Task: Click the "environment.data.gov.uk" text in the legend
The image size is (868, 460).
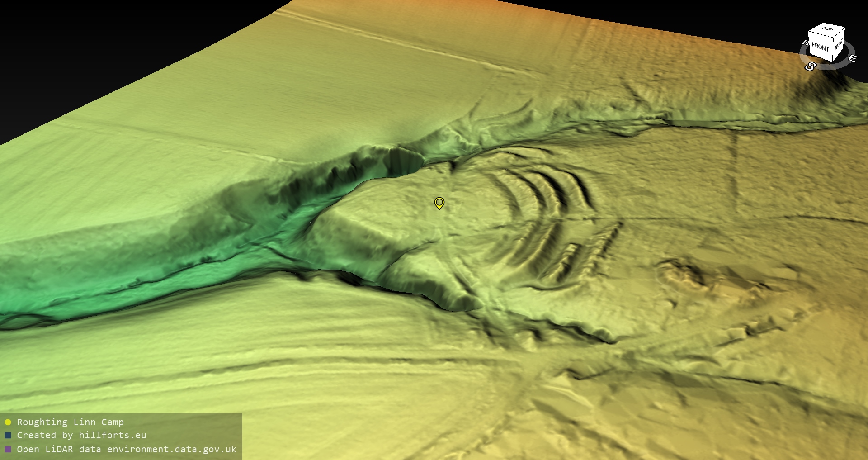Action: click(x=172, y=449)
